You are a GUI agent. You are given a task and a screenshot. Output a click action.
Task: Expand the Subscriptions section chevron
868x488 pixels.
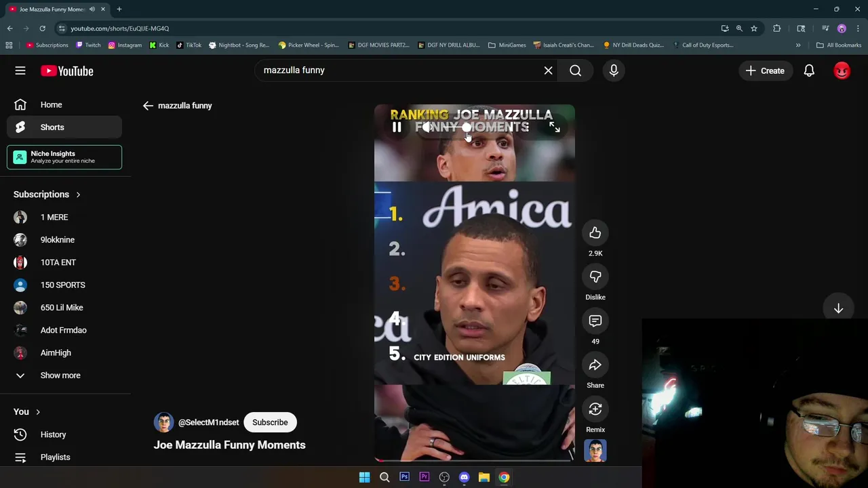pyautogui.click(x=78, y=195)
